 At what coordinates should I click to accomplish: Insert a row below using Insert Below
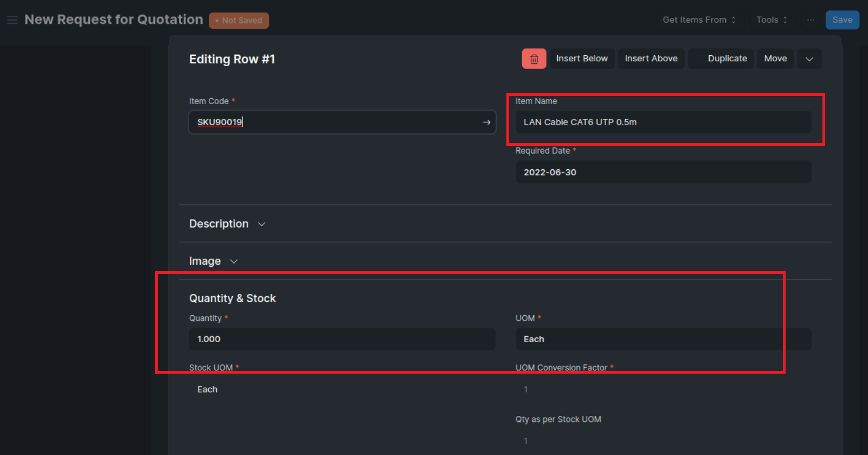582,58
